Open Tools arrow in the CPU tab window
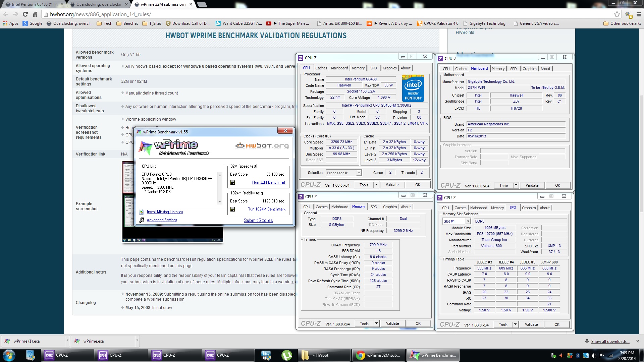 click(x=376, y=185)
